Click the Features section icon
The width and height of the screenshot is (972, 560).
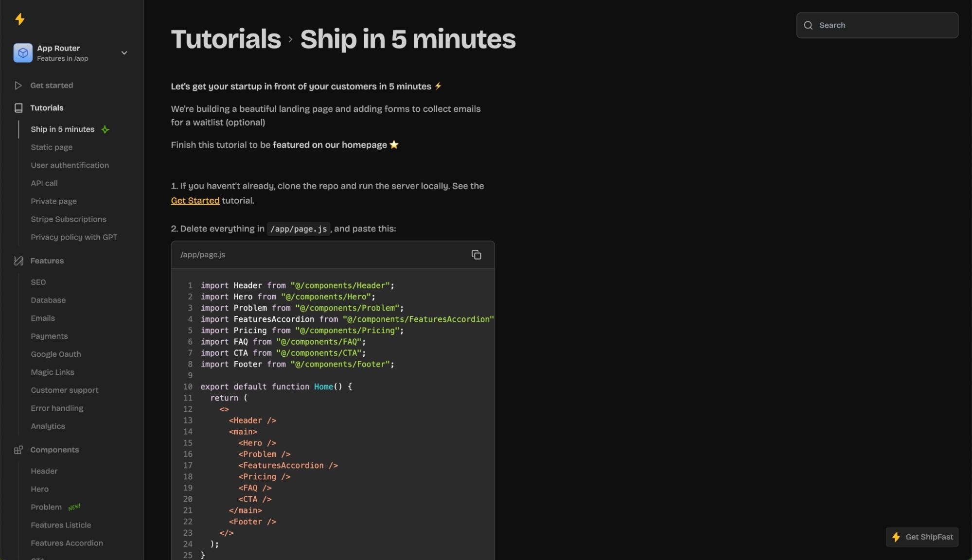pos(18,261)
